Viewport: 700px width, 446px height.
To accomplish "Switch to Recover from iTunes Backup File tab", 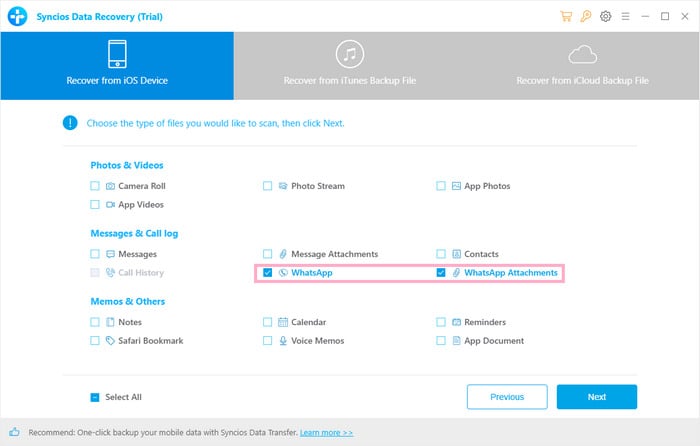I will (350, 66).
